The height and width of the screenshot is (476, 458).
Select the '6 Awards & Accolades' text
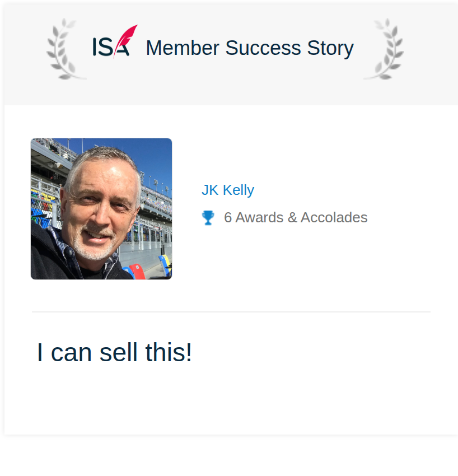click(296, 217)
